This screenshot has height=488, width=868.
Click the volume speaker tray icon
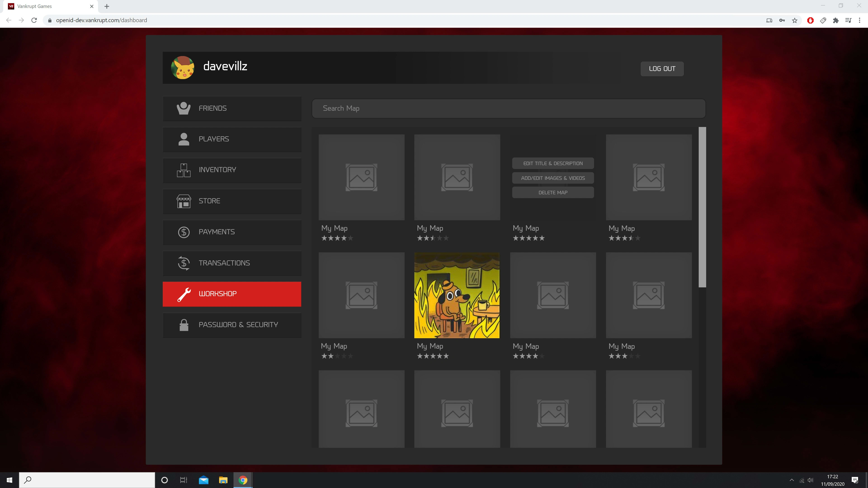point(810,480)
